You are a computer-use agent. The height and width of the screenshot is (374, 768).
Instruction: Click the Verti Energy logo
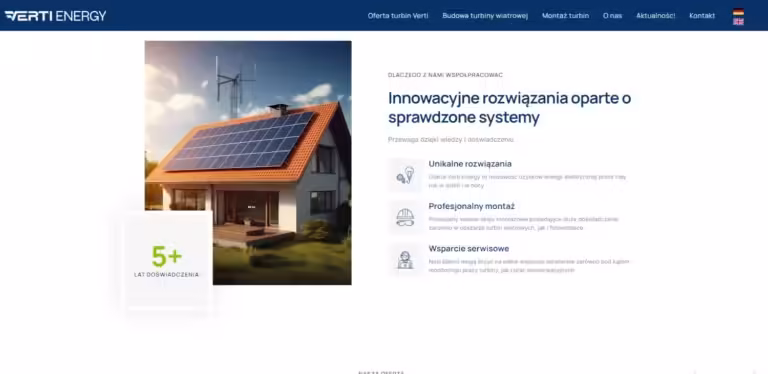click(55, 16)
